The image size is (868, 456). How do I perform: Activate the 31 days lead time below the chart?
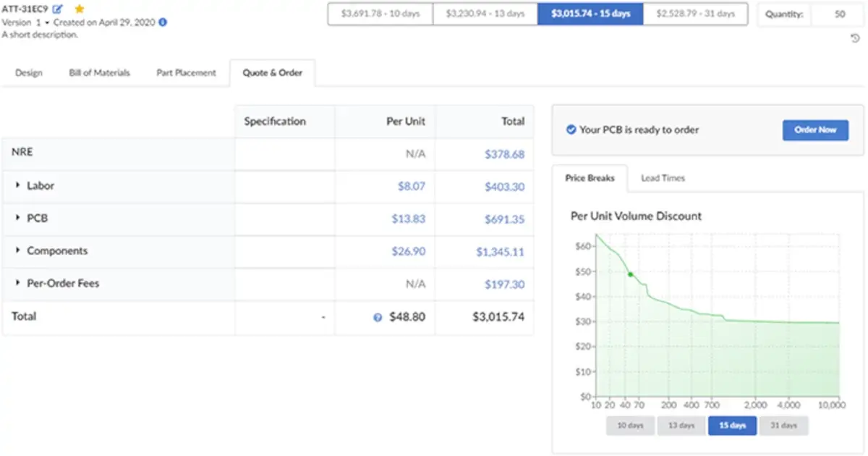(784, 426)
